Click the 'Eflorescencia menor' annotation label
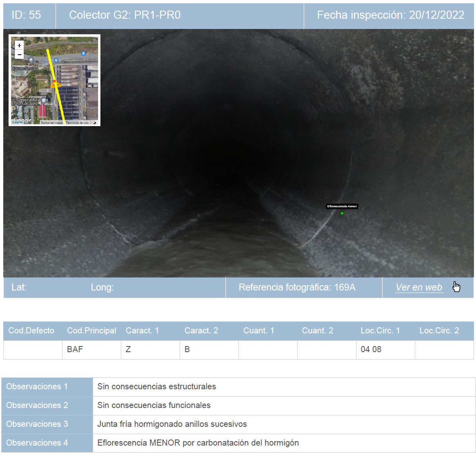 (342, 206)
